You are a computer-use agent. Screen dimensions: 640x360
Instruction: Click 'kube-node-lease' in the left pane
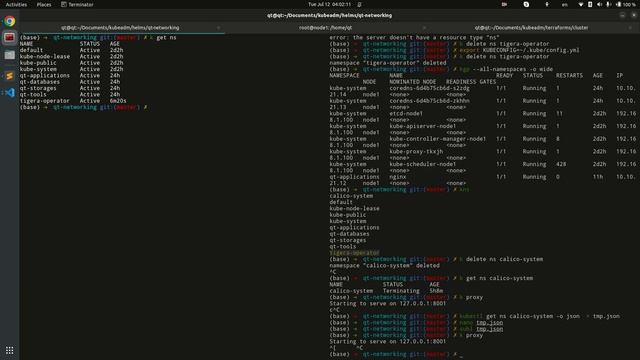pos(44,56)
